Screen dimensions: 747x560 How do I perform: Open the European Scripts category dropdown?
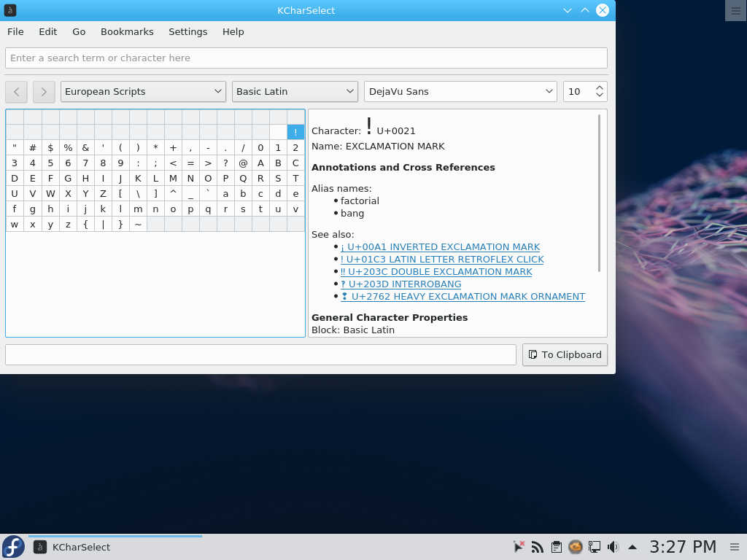click(x=143, y=91)
